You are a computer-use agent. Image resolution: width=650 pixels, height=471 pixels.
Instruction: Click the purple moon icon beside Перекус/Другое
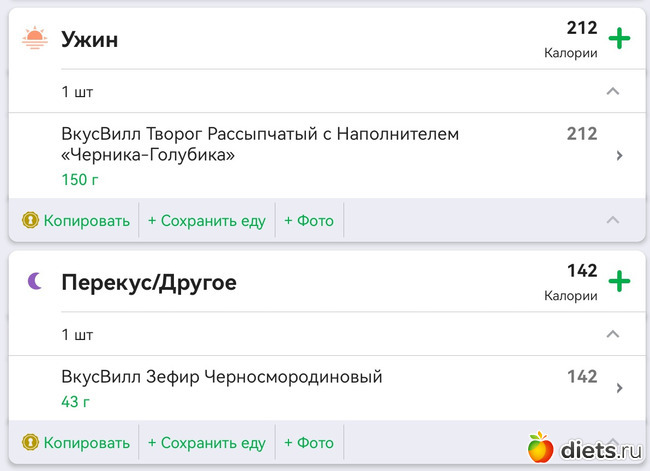pyautogui.click(x=35, y=282)
